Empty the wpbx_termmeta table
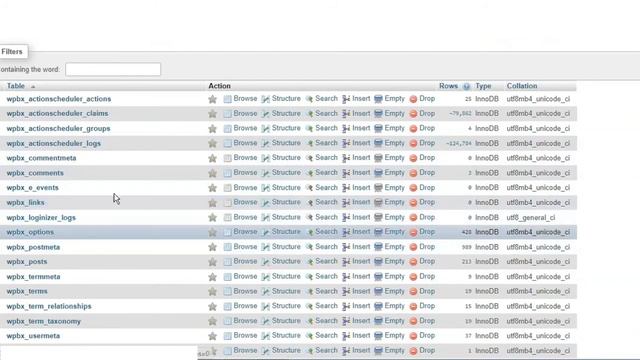This screenshot has width=640, height=360. point(394,276)
